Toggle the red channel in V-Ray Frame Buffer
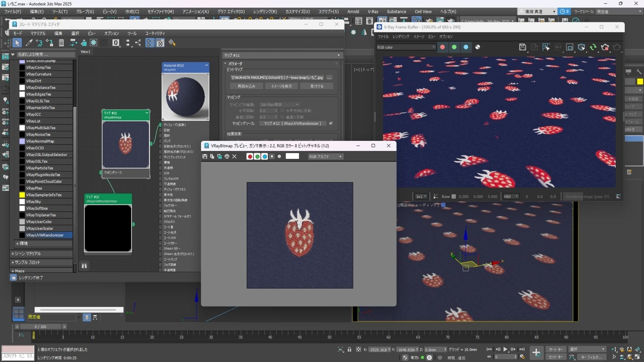Screen dimensions: 644x362 [x=442, y=47]
